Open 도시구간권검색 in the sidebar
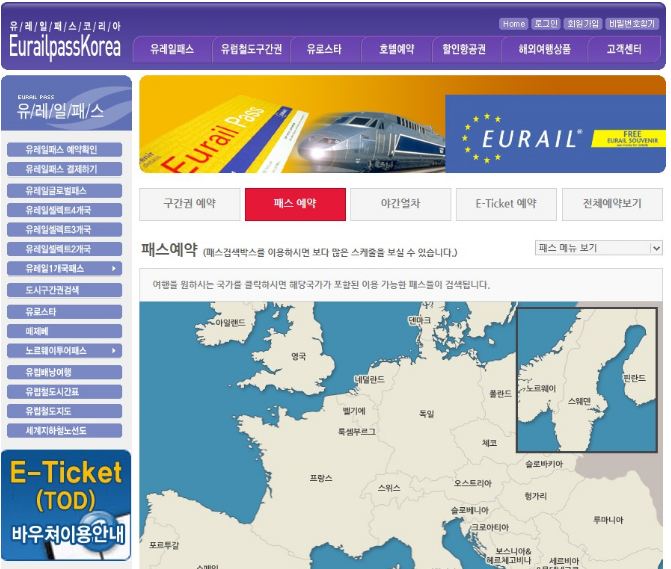This screenshot has width=671, height=569. pyautogui.click(x=65, y=290)
